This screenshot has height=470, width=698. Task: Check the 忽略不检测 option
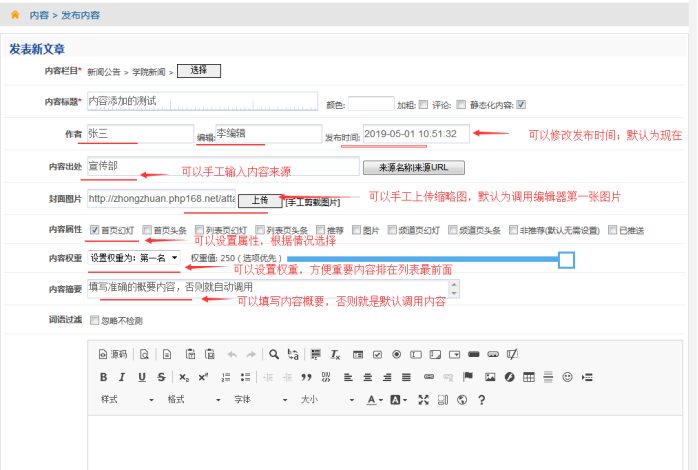pyautogui.click(x=95, y=321)
